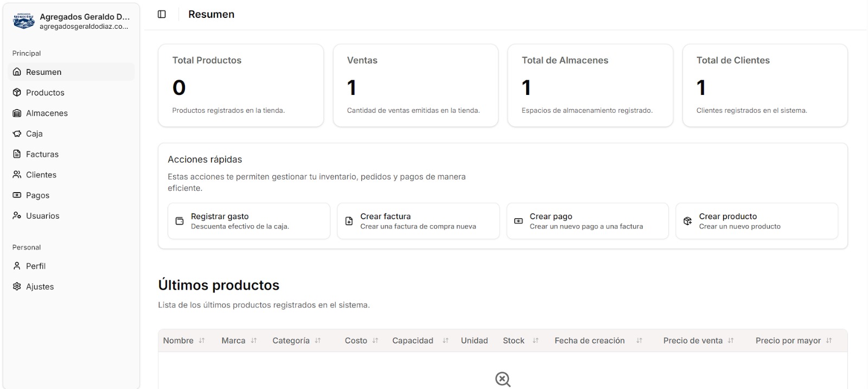This screenshot has width=868, height=389.
Task: Click the Facturas document icon
Action: click(17, 154)
